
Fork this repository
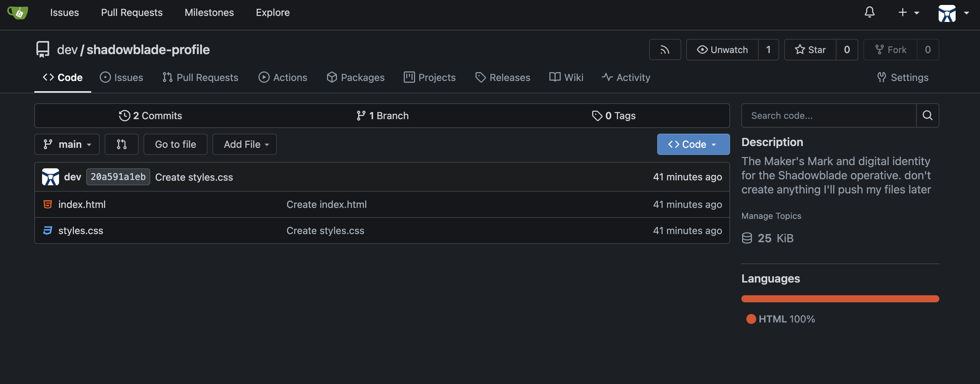890,50
